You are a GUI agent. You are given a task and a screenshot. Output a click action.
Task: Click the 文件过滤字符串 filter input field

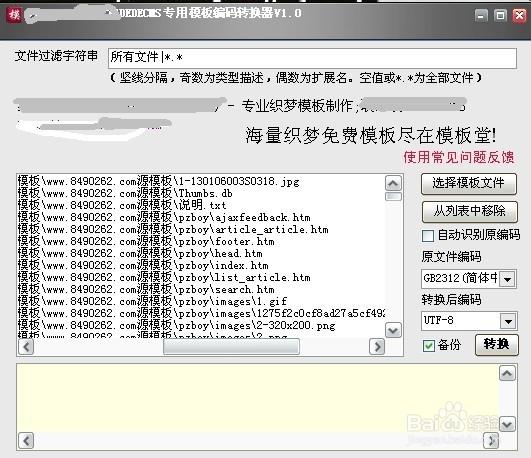[x=312, y=58]
